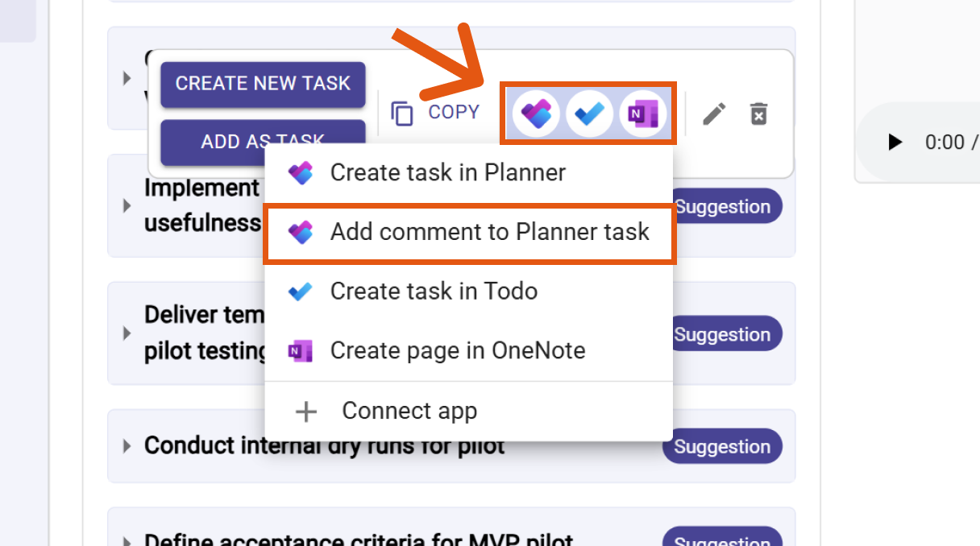This screenshot has width=980, height=546.
Task: Open the Connect app option
Action: [x=409, y=411]
